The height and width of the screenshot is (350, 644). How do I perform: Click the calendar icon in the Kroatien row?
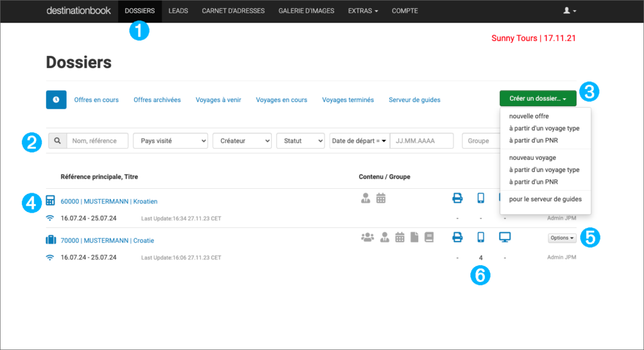380,198
